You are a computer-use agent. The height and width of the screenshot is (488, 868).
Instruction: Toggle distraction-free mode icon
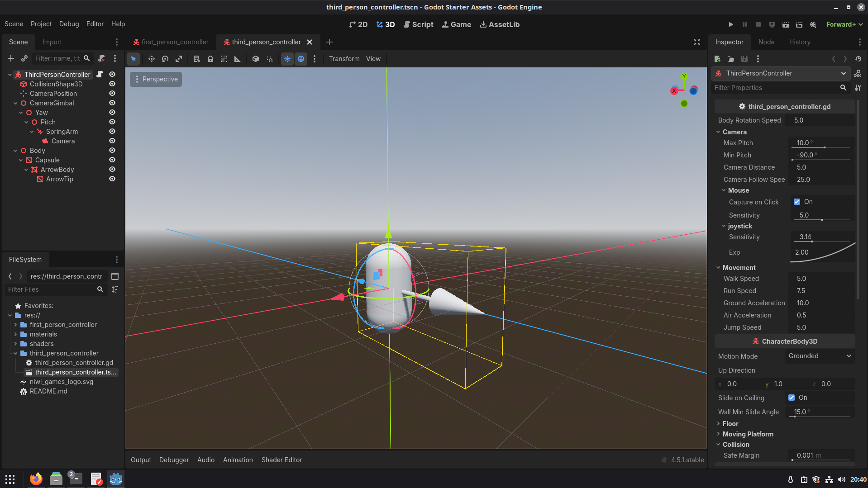[x=697, y=42]
